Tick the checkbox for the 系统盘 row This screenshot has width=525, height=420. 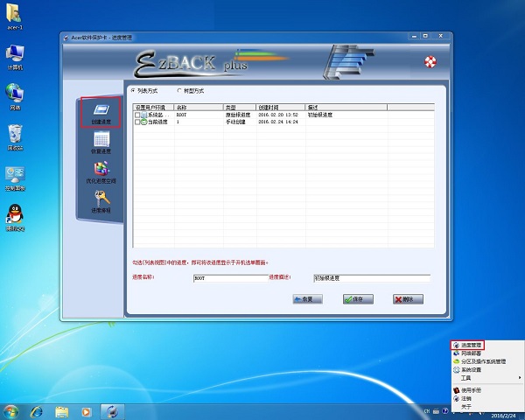137,115
